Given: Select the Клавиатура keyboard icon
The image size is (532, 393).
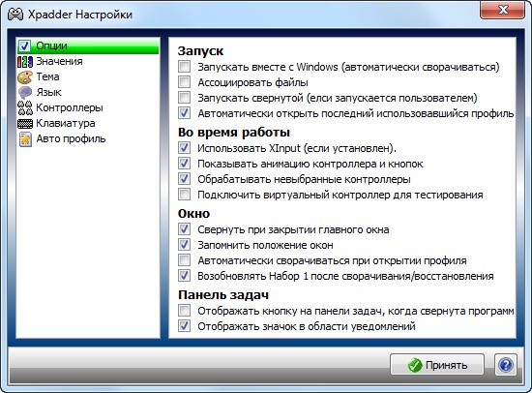Looking at the screenshot, I should (25, 123).
